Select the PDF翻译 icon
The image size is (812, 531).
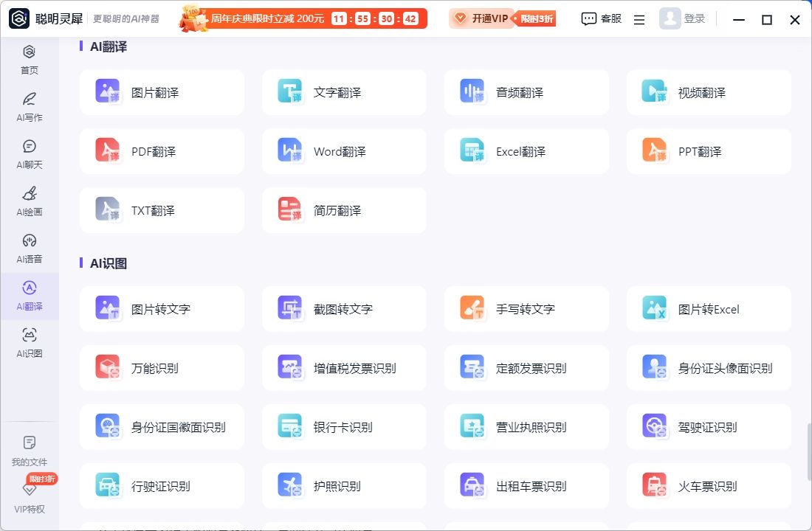pyautogui.click(x=108, y=150)
